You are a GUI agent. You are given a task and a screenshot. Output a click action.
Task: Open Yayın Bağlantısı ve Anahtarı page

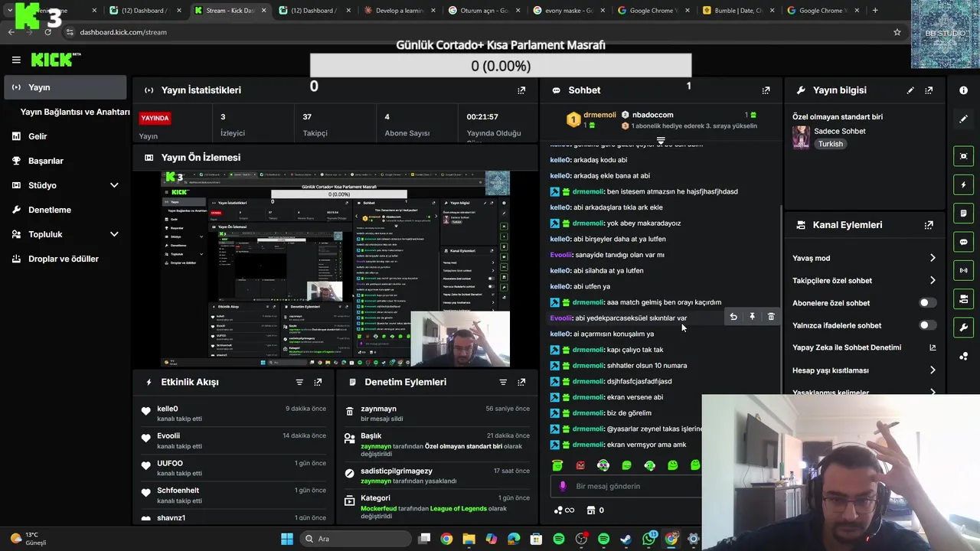[75, 112]
